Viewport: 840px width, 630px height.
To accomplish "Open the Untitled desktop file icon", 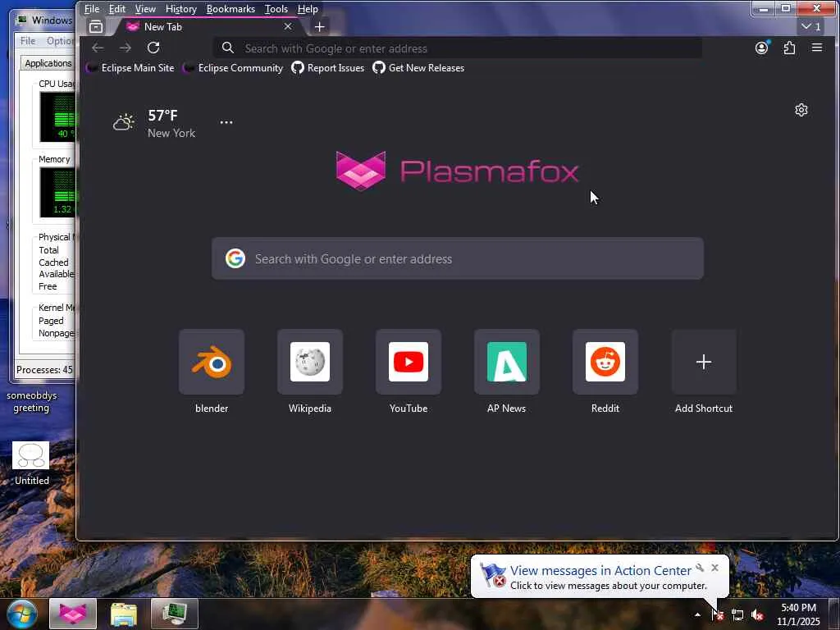I will click(31, 463).
